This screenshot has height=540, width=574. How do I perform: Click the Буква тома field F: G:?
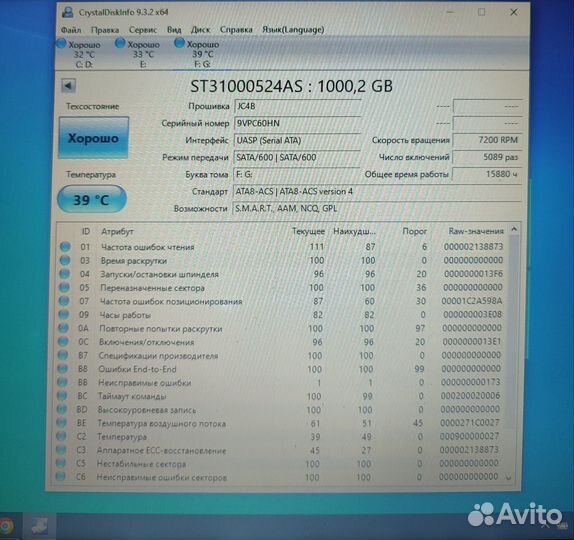click(x=297, y=175)
